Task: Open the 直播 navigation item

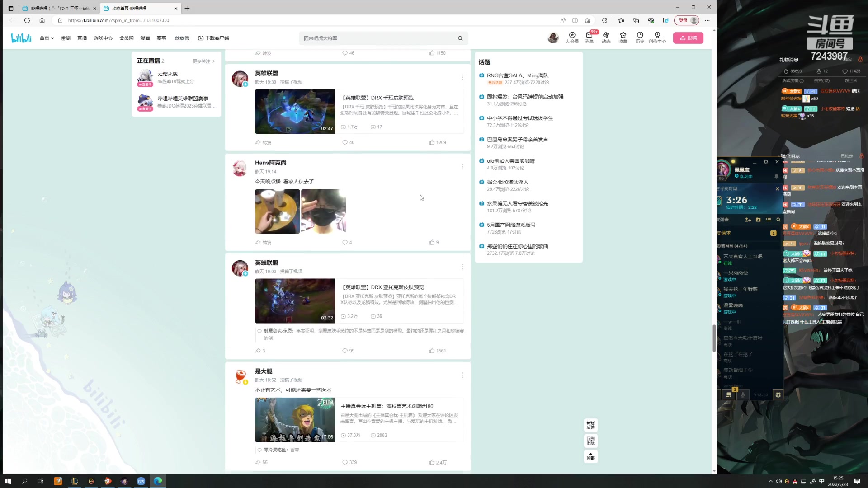Action: point(82,38)
